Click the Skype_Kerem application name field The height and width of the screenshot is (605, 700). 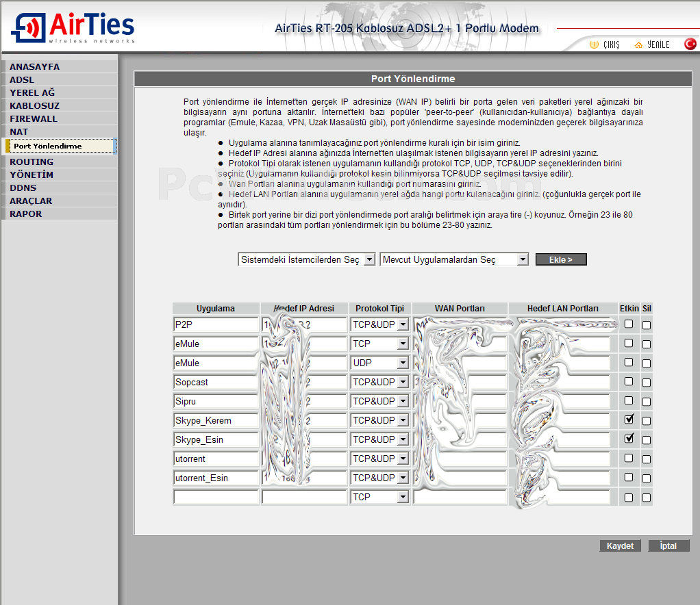[216, 420]
